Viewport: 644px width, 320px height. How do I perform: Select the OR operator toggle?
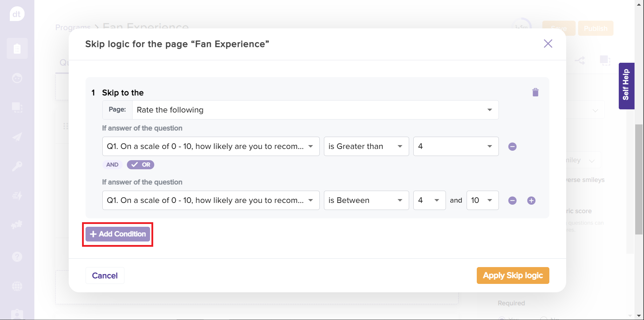(x=141, y=165)
